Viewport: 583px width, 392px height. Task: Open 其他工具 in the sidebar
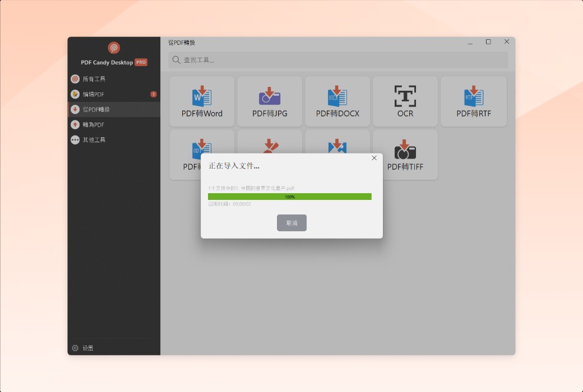click(94, 140)
